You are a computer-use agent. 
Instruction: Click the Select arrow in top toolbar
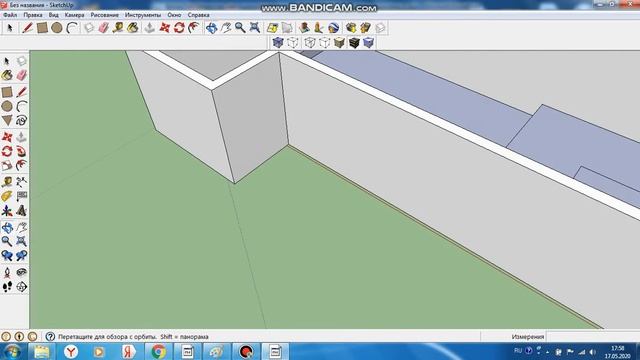[10, 28]
